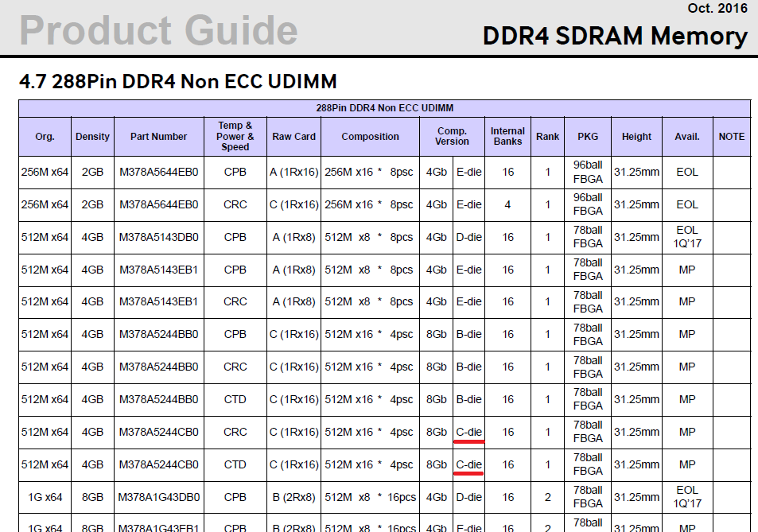Click the 'Avail.' column header

coord(687,136)
